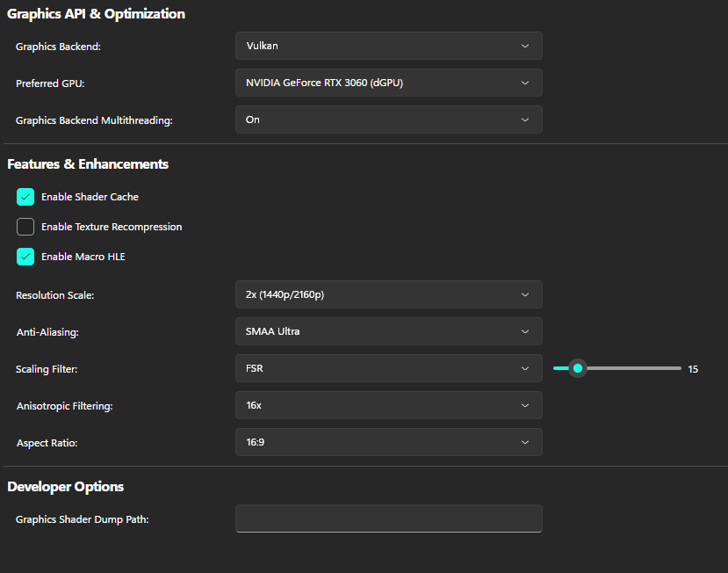Click the Graphics Shader Dump Path label
Viewport: 728px width, 573px height.
tap(82, 519)
